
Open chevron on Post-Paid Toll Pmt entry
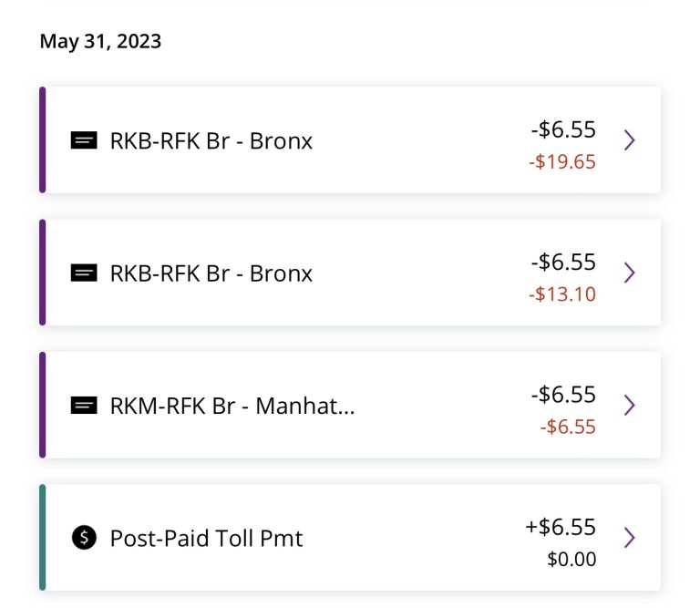tap(630, 538)
